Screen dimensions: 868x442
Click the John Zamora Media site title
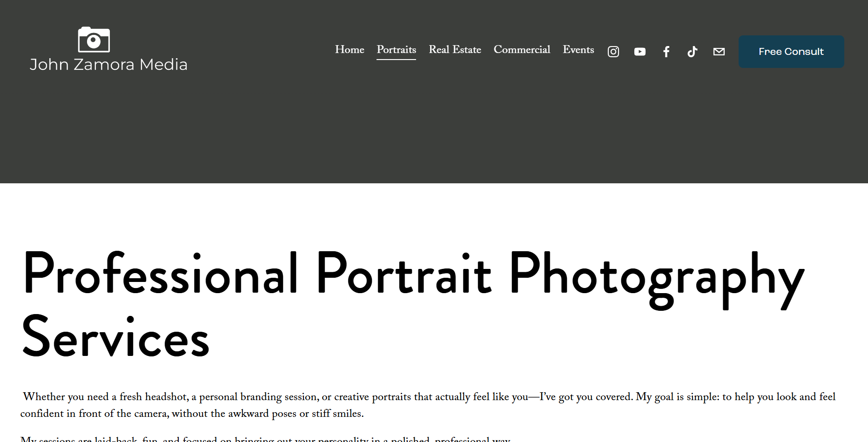tap(108, 65)
